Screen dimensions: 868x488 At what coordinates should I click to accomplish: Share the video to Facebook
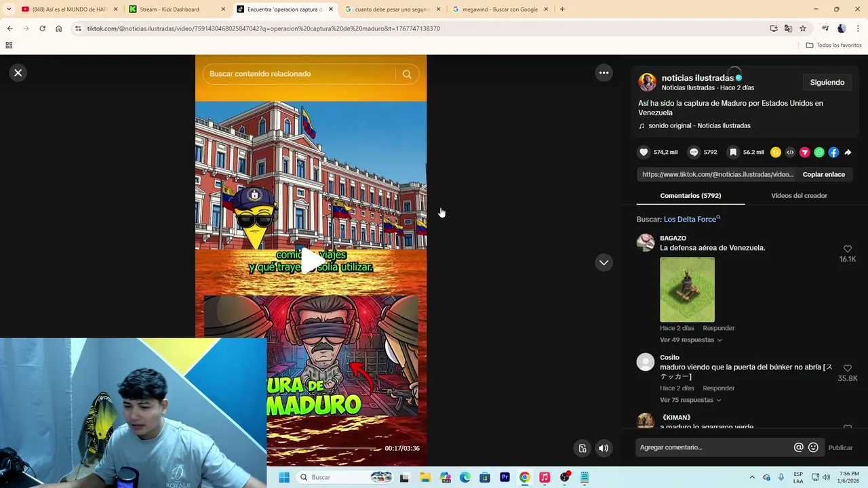[x=833, y=152]
